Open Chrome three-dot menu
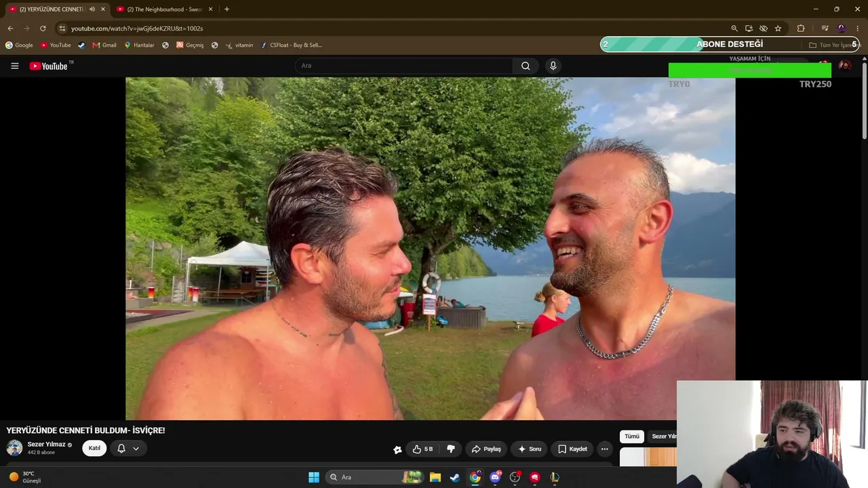868x488 pixels. click(858, 28)
